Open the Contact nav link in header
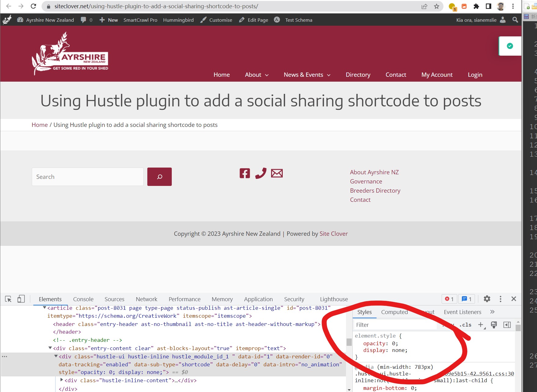The image size is (537, 392). point(396,75)
